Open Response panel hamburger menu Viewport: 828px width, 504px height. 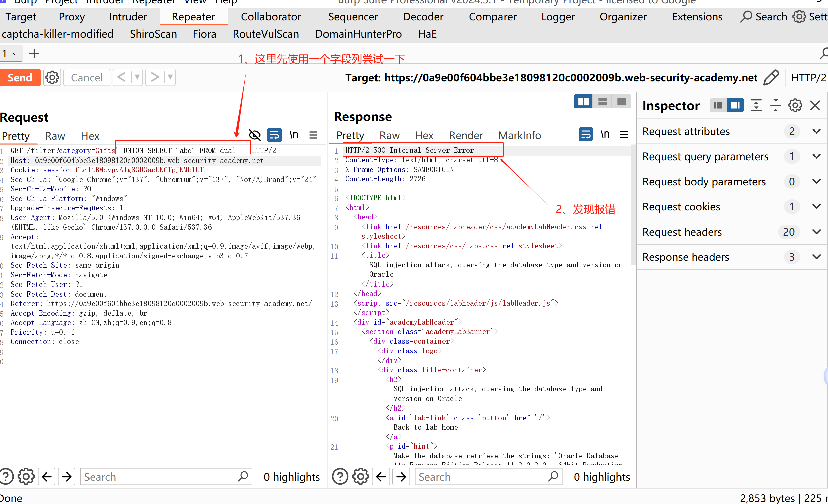tap(624, 135)
